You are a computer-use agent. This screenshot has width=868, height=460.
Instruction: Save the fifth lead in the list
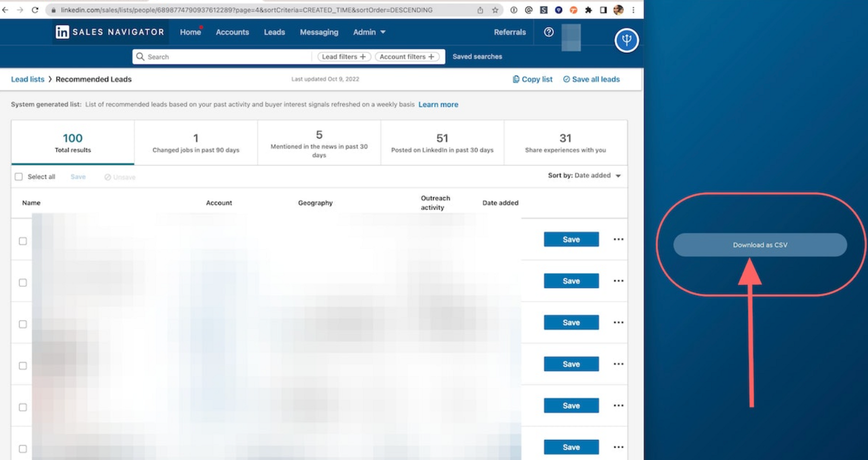coord(571,406)
